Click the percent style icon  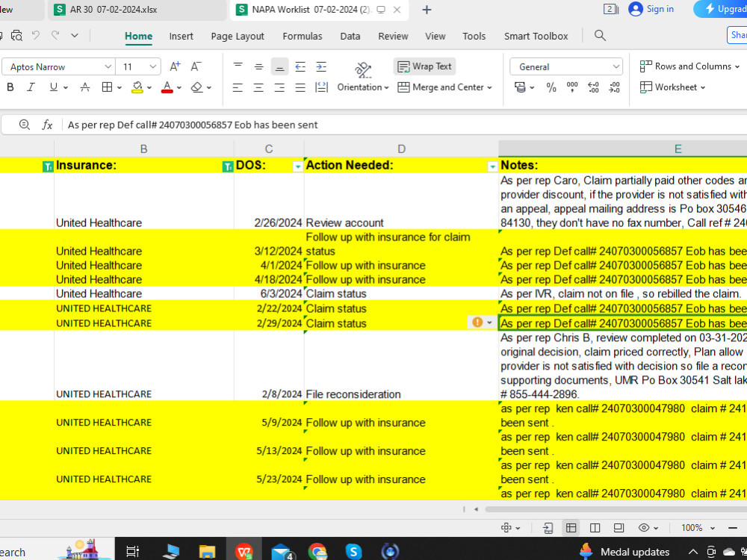[551, 87]
